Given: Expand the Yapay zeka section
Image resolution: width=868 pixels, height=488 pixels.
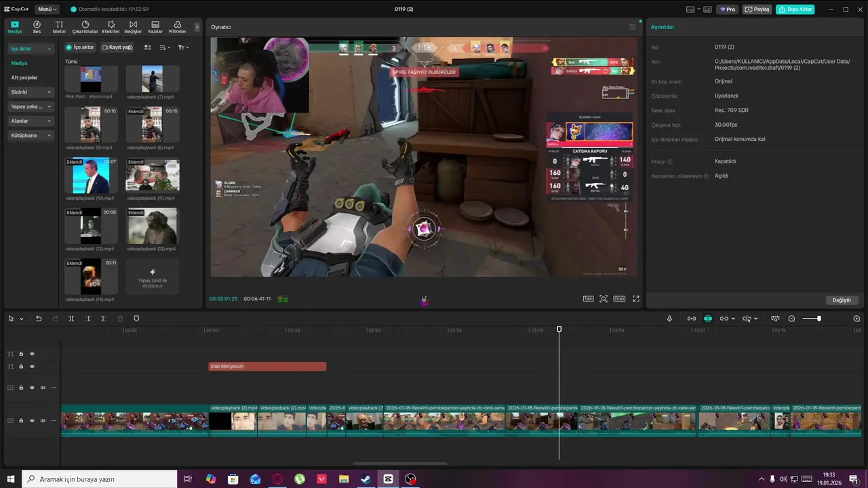Looking at the screenshot, I should point(31,106).
